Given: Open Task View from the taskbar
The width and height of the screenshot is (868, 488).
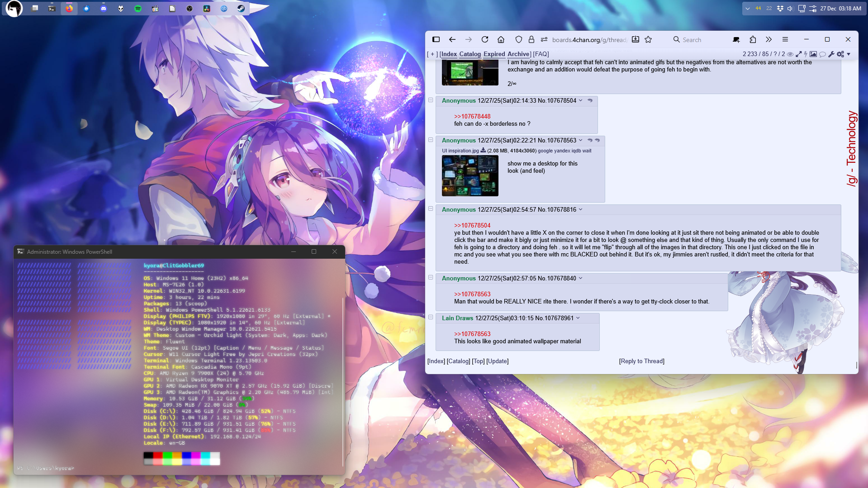Looking at the screenshot, I should pos(35,9).
